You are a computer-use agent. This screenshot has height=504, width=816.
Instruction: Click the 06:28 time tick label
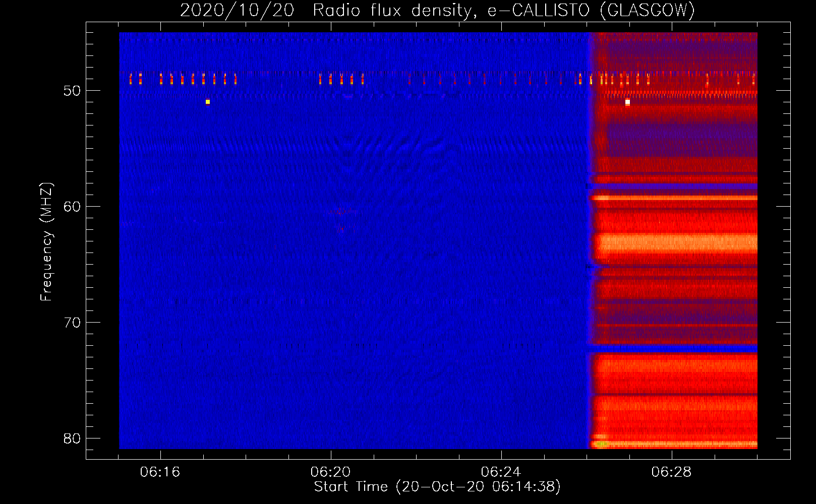tap(671, 472)
